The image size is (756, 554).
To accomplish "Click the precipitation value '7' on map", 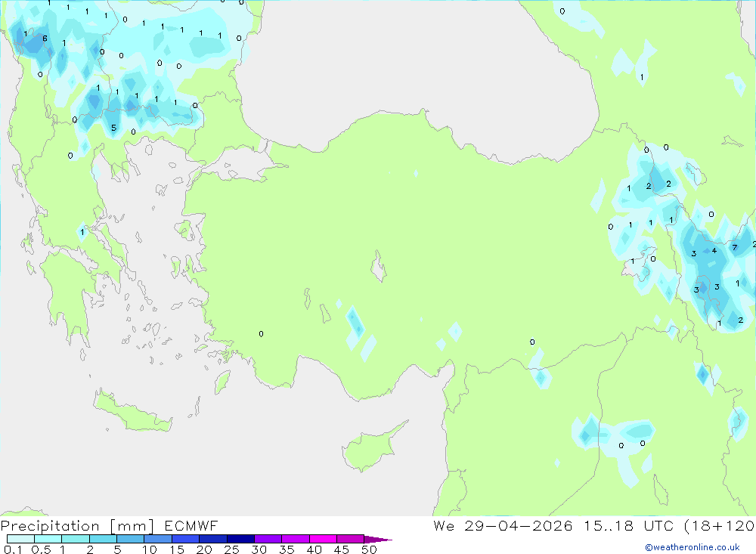I will pos(734,247).
